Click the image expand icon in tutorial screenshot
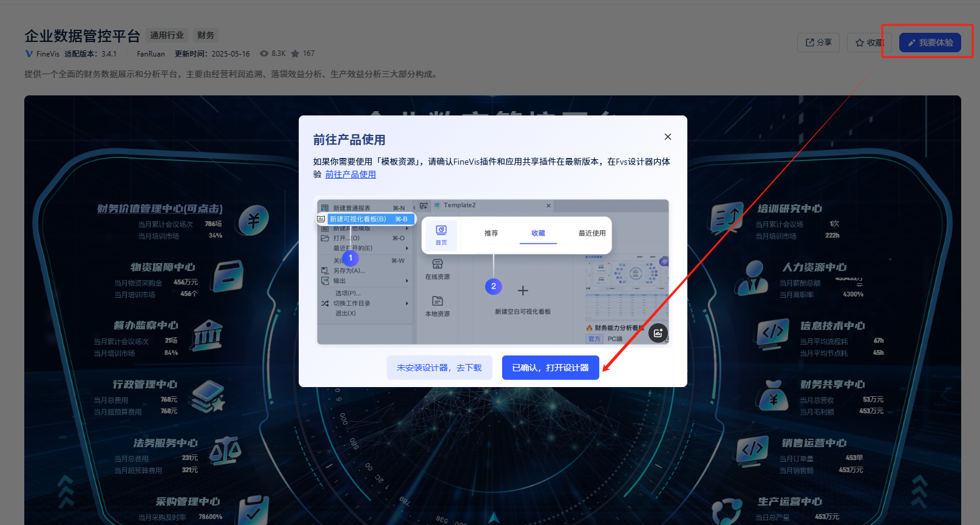 click(x=658, y=333)
